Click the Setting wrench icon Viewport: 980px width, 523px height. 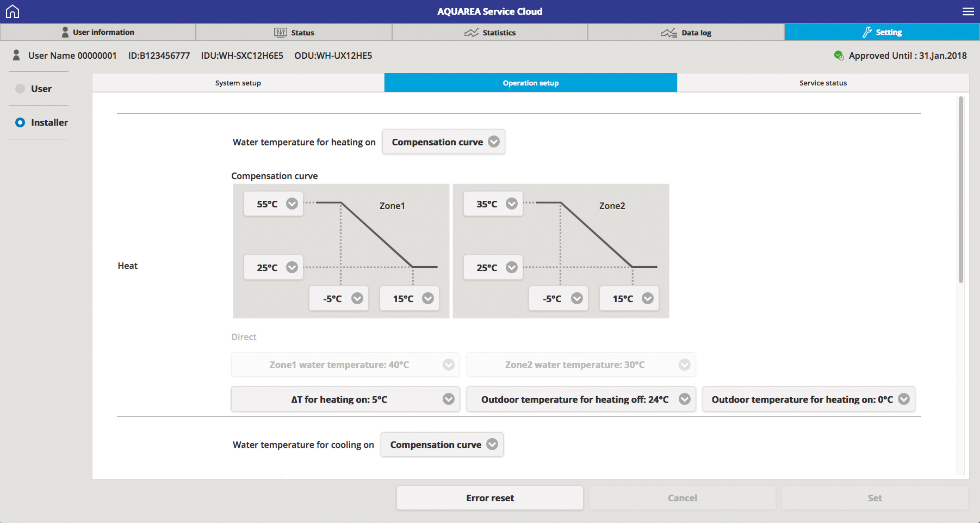click(867, 33)
